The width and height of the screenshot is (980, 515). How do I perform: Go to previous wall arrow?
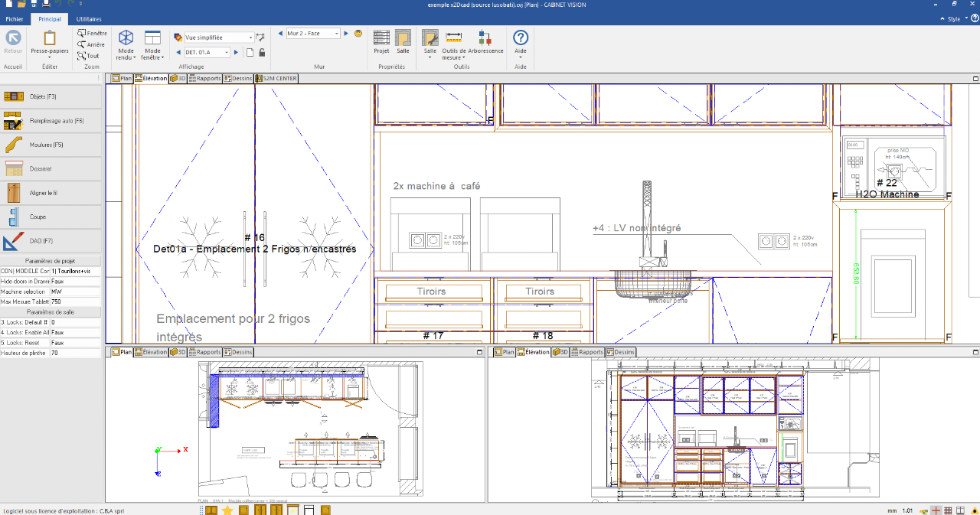point(280,34)
